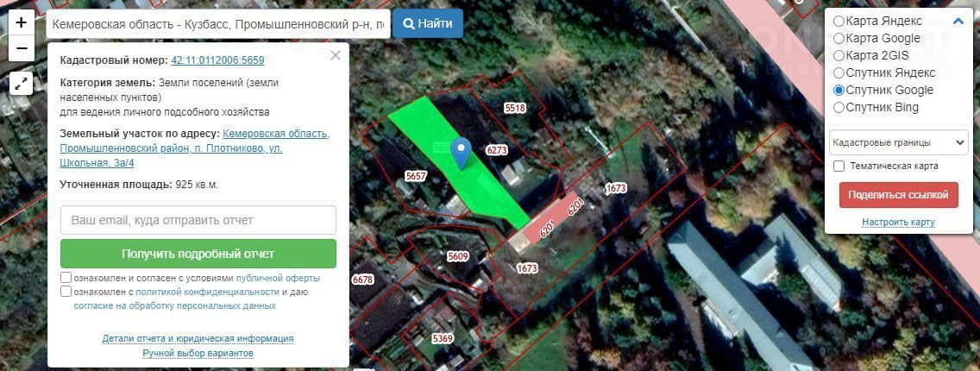This screenshot has width=980, height=371.
Task: Select parcel label 5609 on map
Action: (458, 256)
